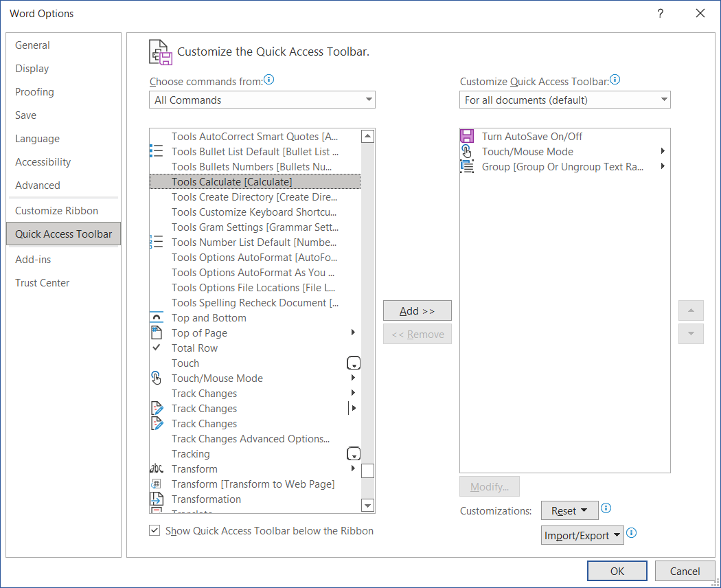Select Tools Gram Settings command
The image size is (721, 588).
[255, 227]
